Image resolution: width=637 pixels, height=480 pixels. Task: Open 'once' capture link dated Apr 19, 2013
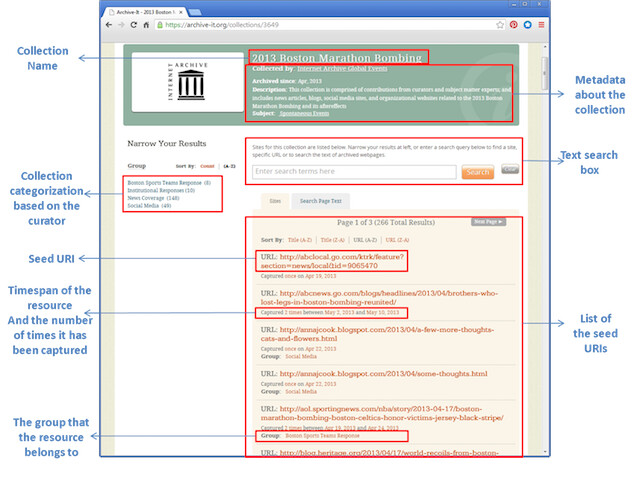click(x=290, y=276)
